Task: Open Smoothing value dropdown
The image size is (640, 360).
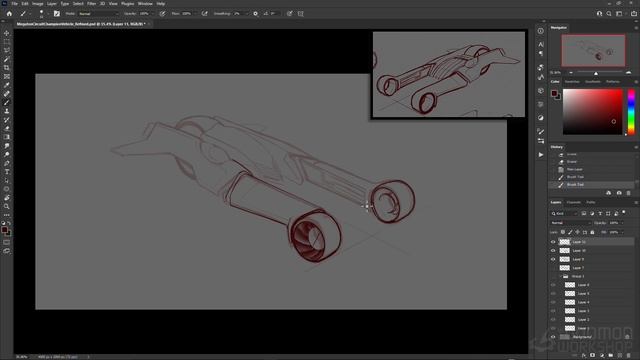Action: coord(247,13)
